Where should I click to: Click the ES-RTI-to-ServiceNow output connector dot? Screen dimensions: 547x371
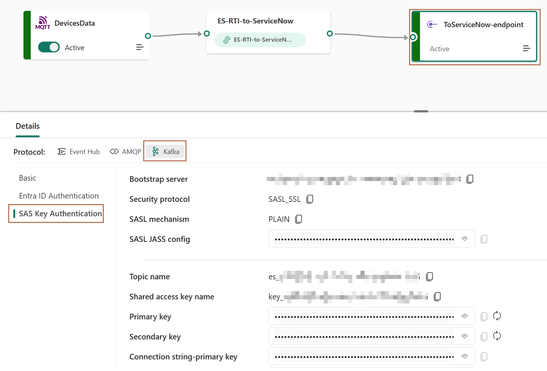[330, 34]
